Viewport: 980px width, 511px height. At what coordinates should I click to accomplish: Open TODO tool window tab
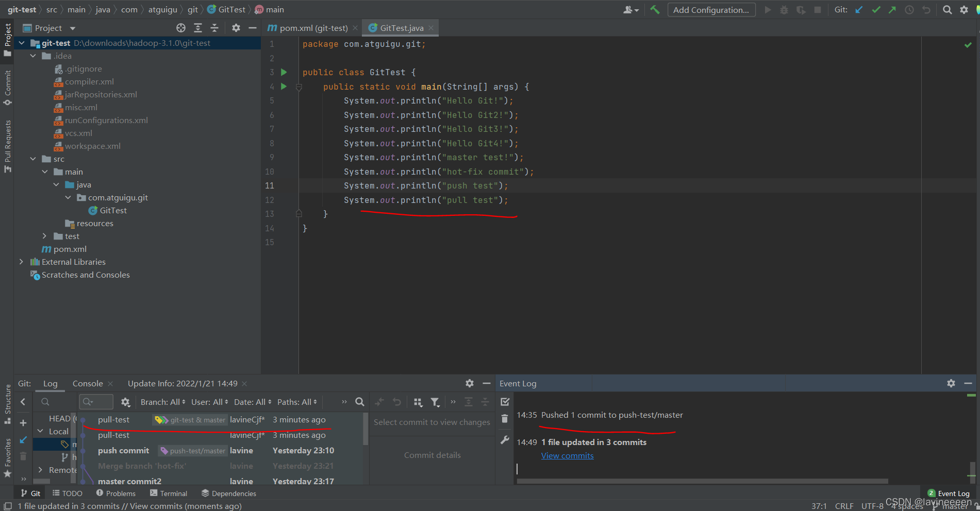click(67, 493)
